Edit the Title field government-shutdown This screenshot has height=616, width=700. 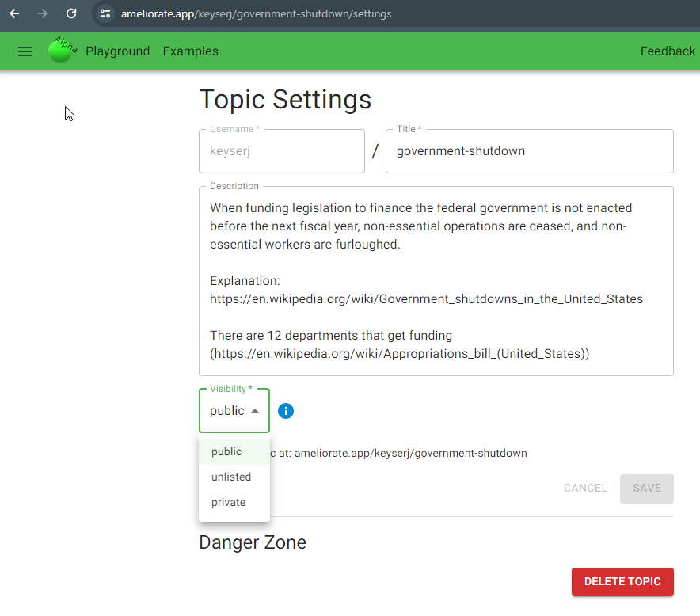point(530,151)
